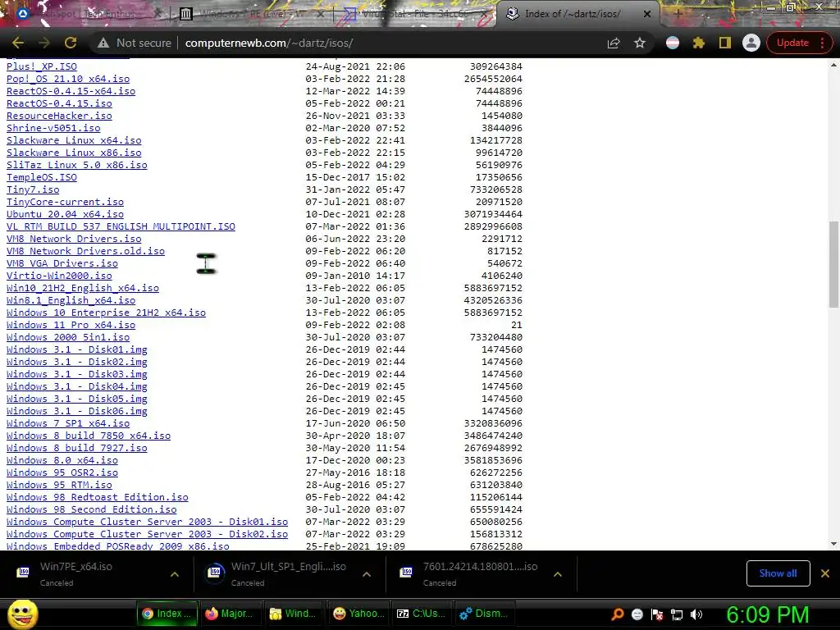
Task: Switch to the Windows 7 PE (Live) tab
Action: click(x=252, y=15)
